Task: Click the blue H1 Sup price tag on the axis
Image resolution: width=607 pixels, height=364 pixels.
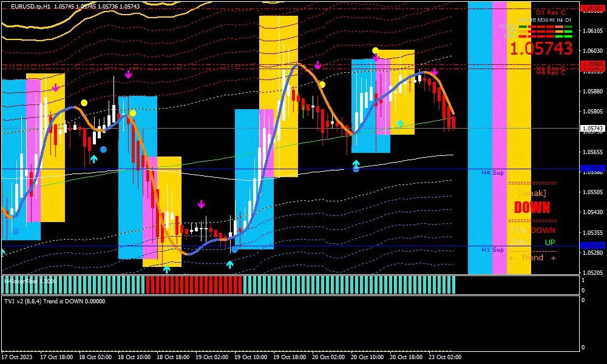Action: 592,246
